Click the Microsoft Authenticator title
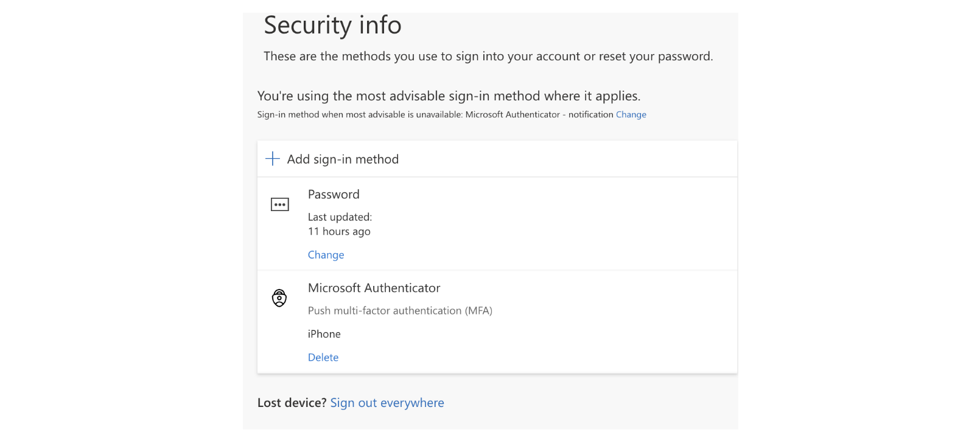 point(374,288)
